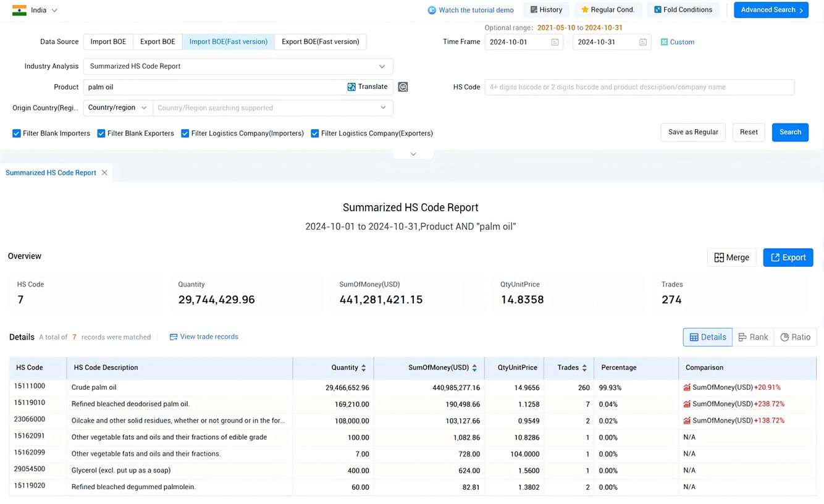This screenshot has width=824, height=504.
Task: Expand Country/Region search dropdown
Action: click(273, 107)
